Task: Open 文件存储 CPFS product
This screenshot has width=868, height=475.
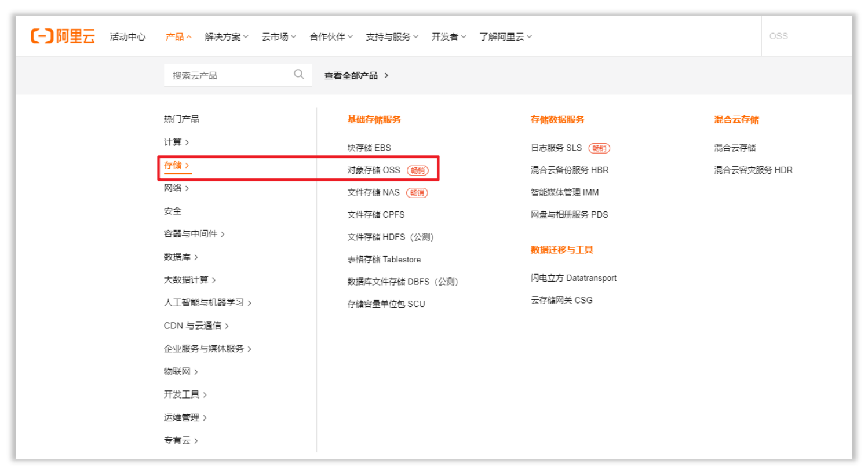Action: click(376, 214)
